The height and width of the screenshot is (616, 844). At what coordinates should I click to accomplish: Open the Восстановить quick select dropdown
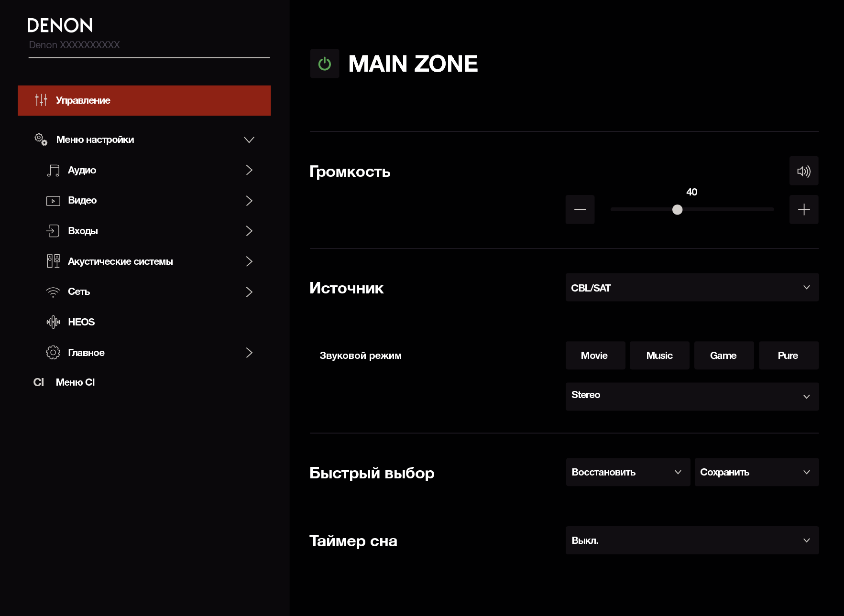tap(627, 472)
